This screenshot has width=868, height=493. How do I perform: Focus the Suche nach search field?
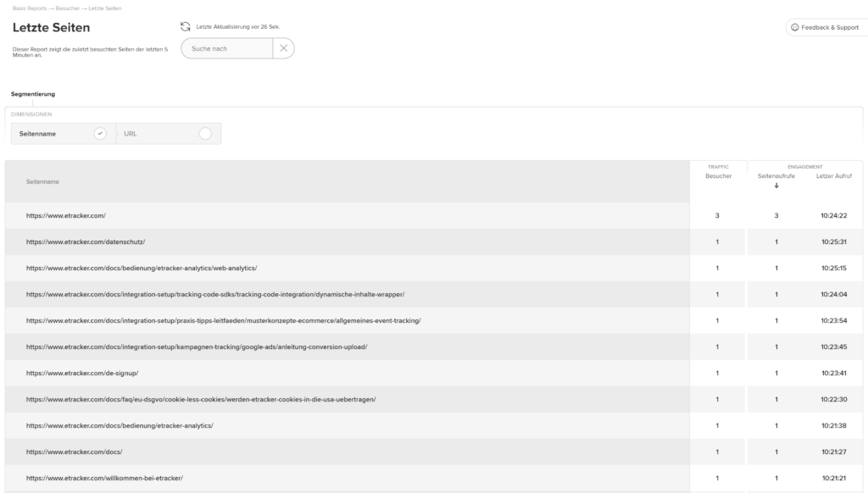[x=227, y=48]
